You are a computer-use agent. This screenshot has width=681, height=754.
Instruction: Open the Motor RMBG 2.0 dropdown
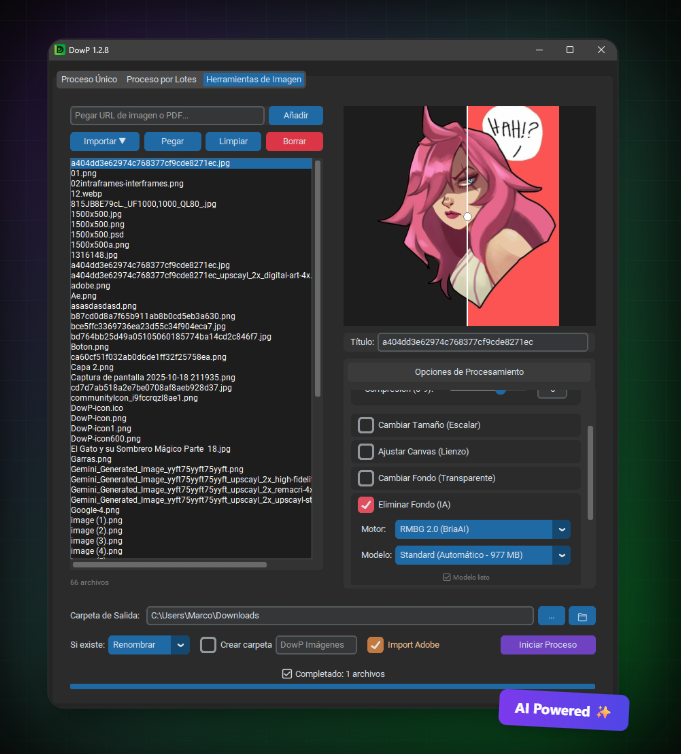pyautogui.click(x=482, y=529)
